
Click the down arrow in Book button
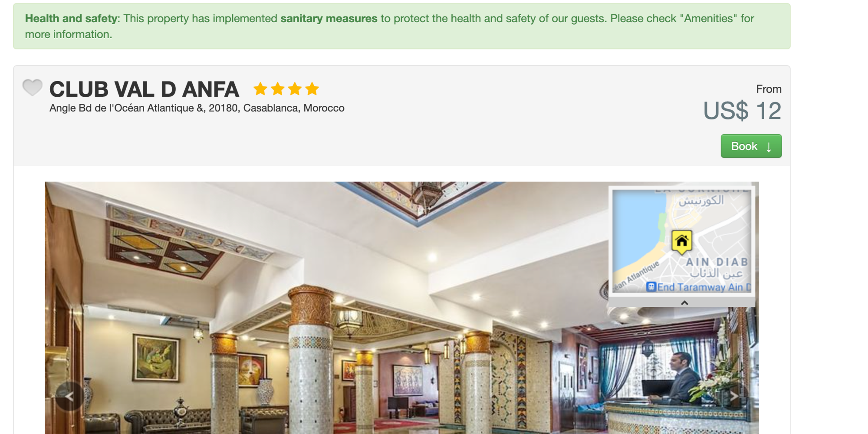769,147
